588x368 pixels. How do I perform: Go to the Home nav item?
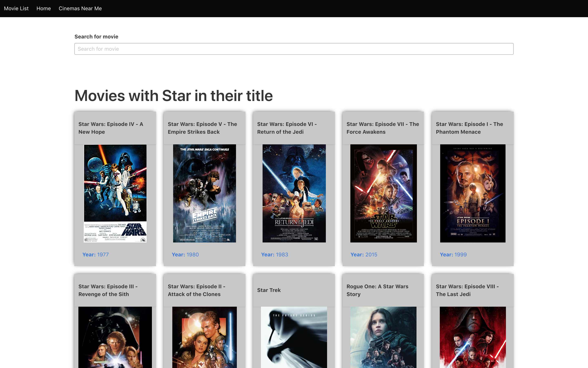(44, 9)
